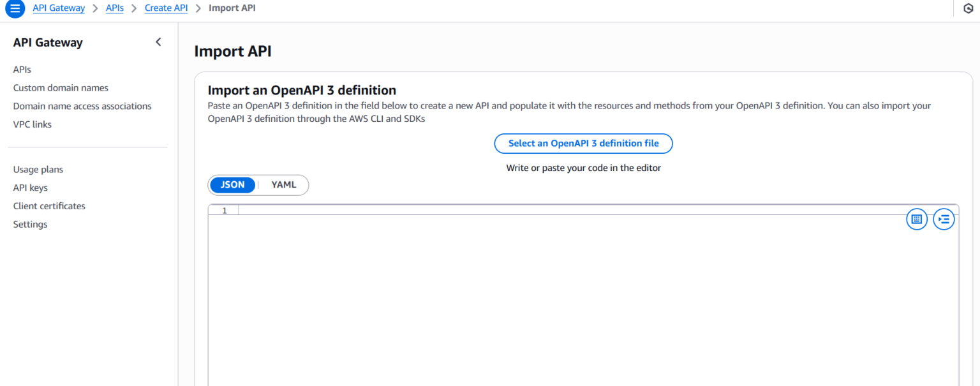Viewport: 980px width, 386px height.
Task: Collapse the API Gateway sidebar panel
Action: click(x=158, y=41)
